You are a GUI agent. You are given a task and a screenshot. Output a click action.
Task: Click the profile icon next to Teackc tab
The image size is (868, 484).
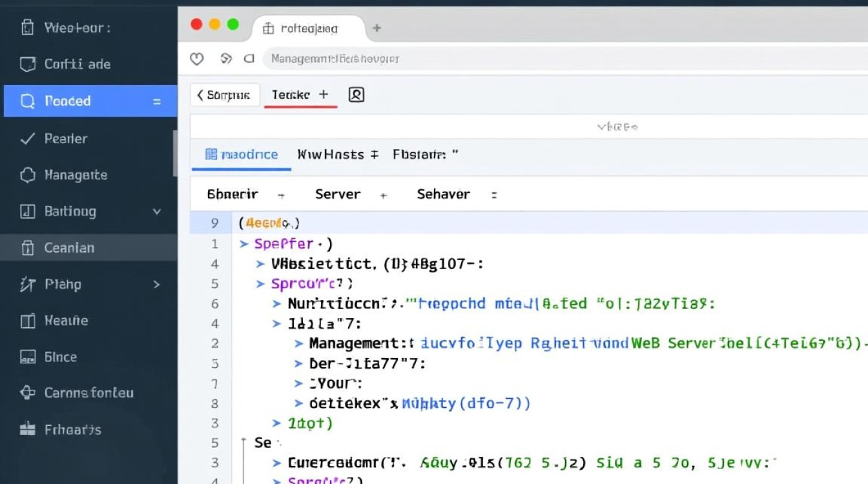pos(356,95)
